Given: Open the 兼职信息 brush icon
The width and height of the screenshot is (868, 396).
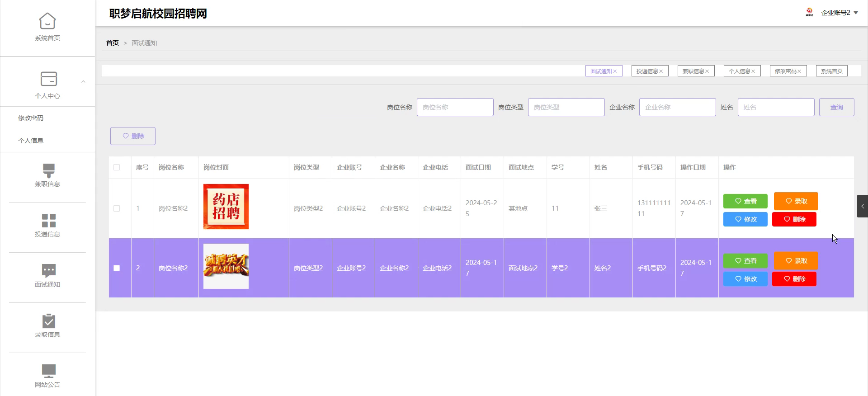Looking at the screenshot, I should point(48,170).
